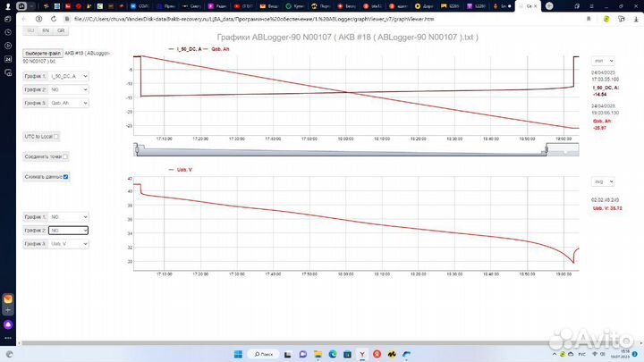This screenshot has height=362, width=644.
Task: Click the orange mail icon in sidebar
Action: pos(8,299)
